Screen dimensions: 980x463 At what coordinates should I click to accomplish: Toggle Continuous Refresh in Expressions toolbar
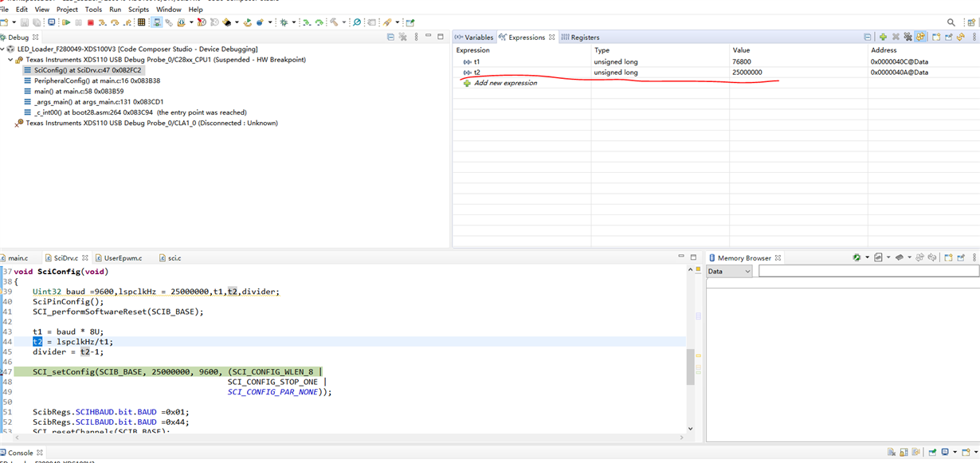pyautogui.click(x=921, y=37)
